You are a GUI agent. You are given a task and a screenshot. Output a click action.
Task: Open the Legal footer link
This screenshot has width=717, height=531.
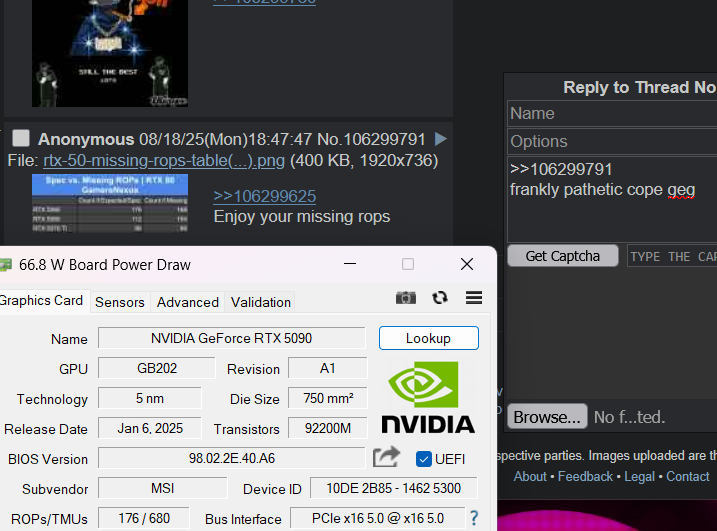[x=639, y=477]
